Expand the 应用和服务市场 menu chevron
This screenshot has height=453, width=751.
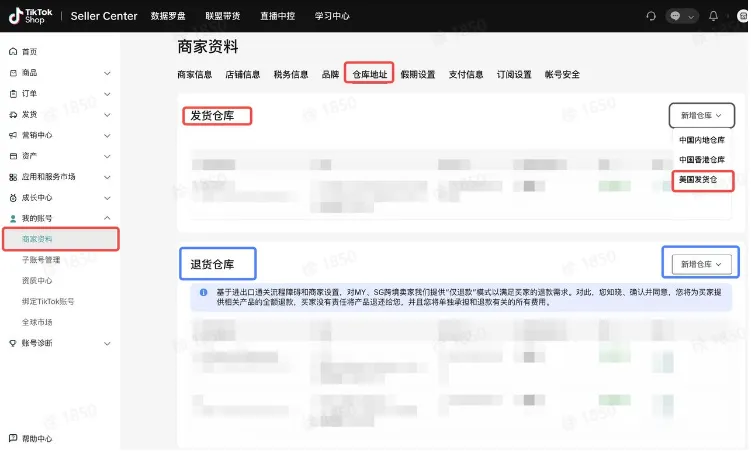coord(107,177)
